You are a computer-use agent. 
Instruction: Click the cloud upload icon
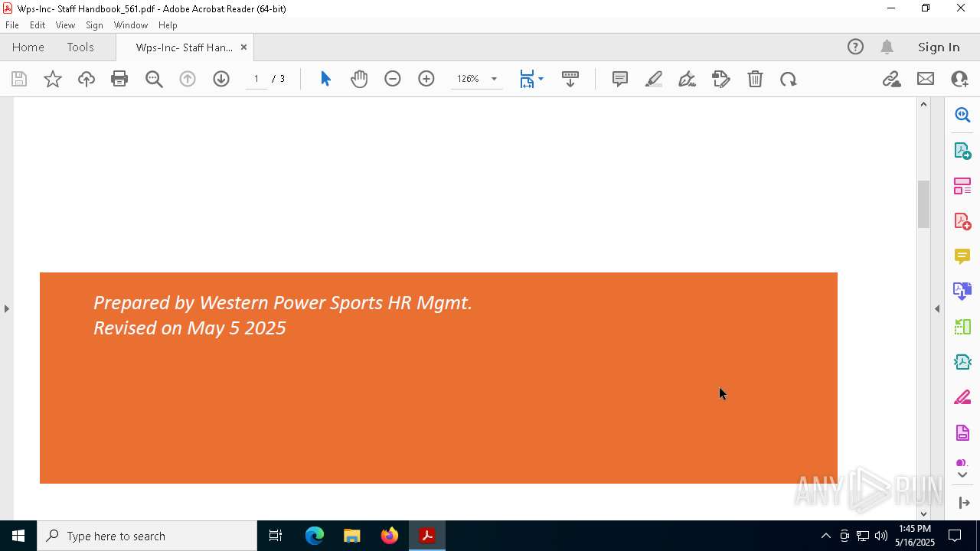coord(87,79)
